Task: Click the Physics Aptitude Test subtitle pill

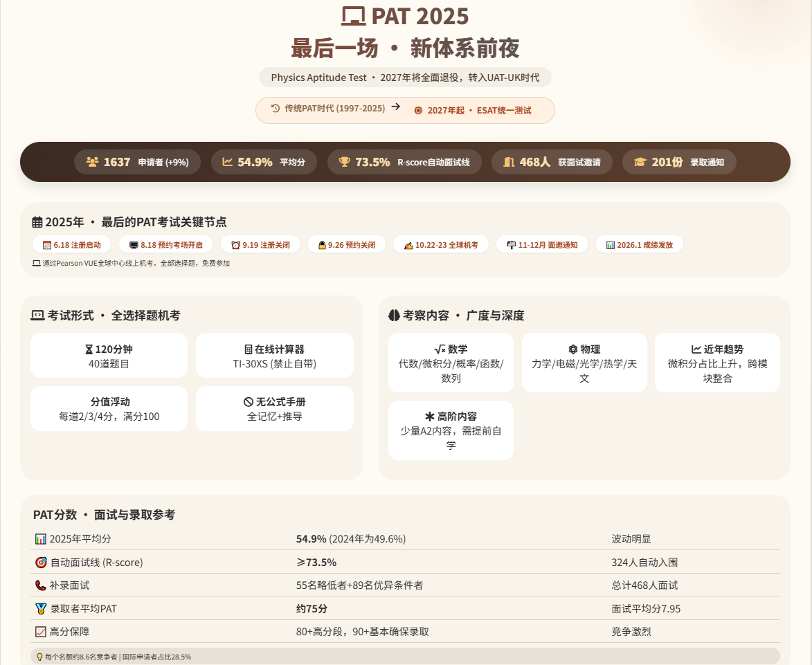Action: (x=405, y=78)
